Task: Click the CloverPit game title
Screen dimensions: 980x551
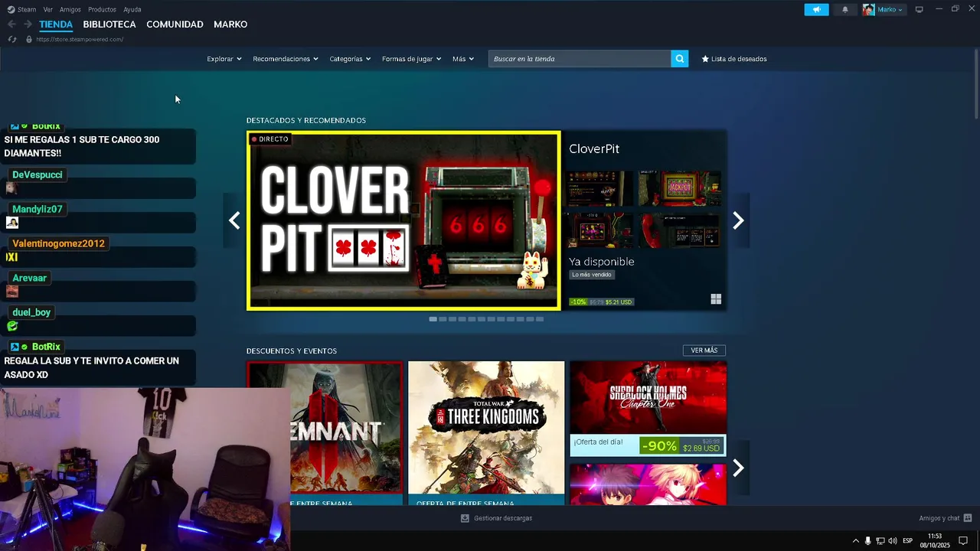Action: coord(594,149)
